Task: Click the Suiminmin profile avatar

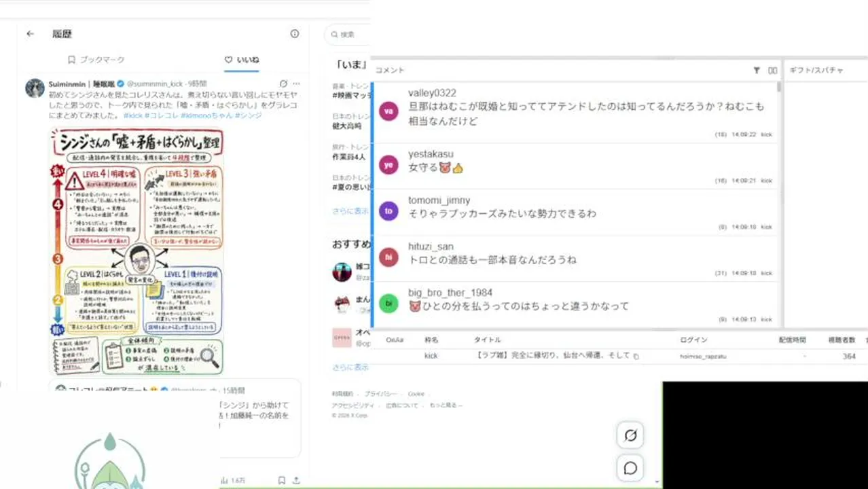Action: (35, 88)
